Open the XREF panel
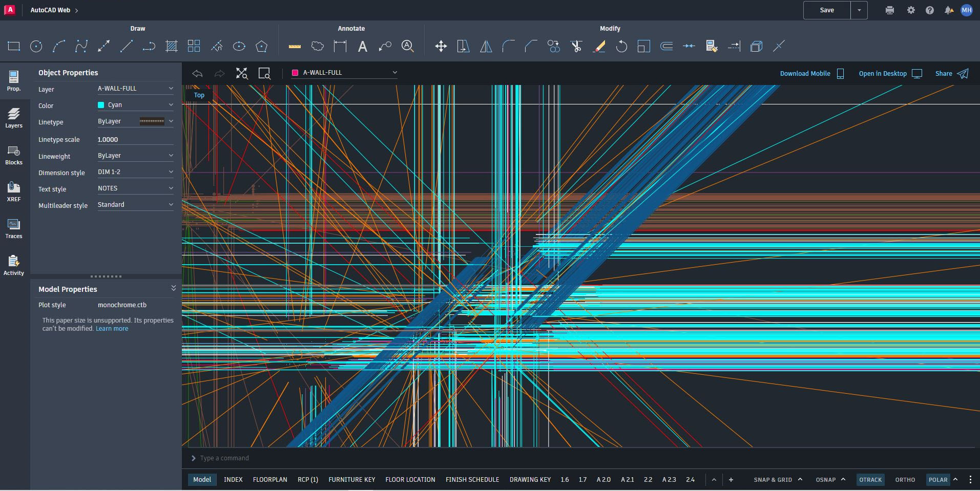Screen dimensions: 980x491 [14, 190]
